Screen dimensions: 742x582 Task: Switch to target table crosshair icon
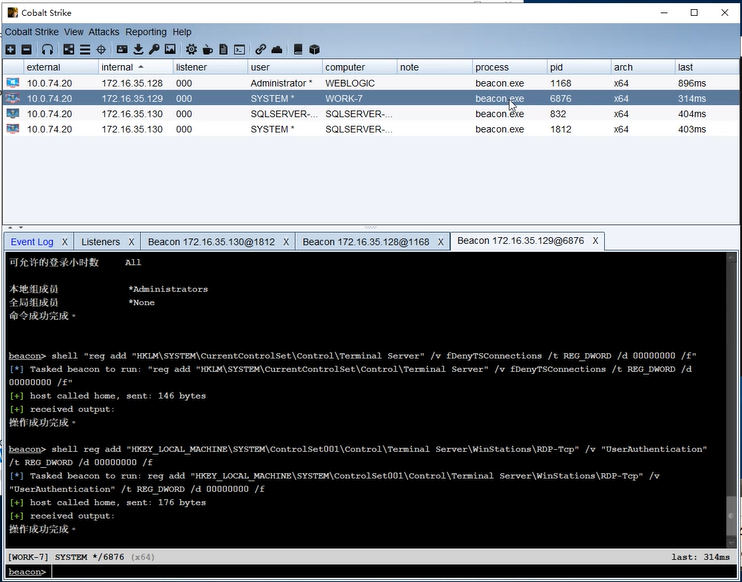[x=101, y=49]
